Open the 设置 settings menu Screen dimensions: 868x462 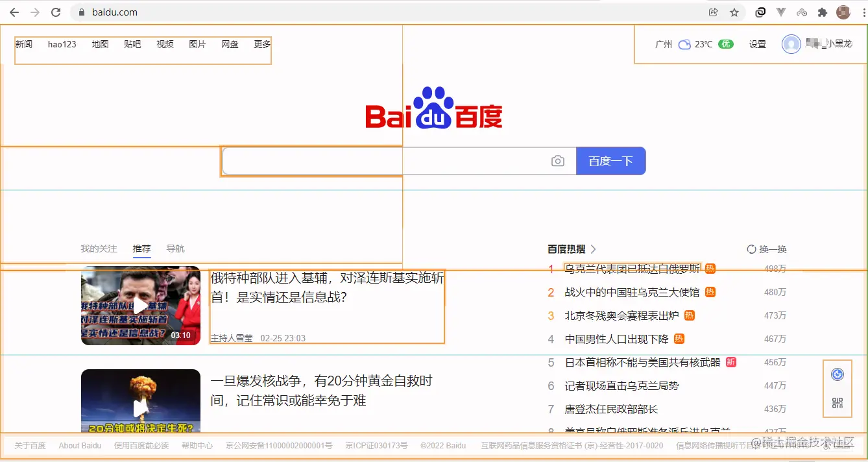point(758,44)
